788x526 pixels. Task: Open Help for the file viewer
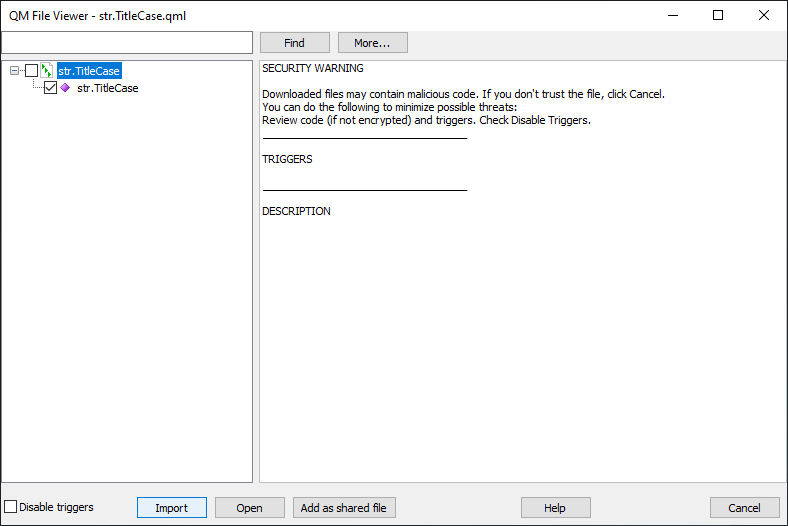tap(555, 507)
